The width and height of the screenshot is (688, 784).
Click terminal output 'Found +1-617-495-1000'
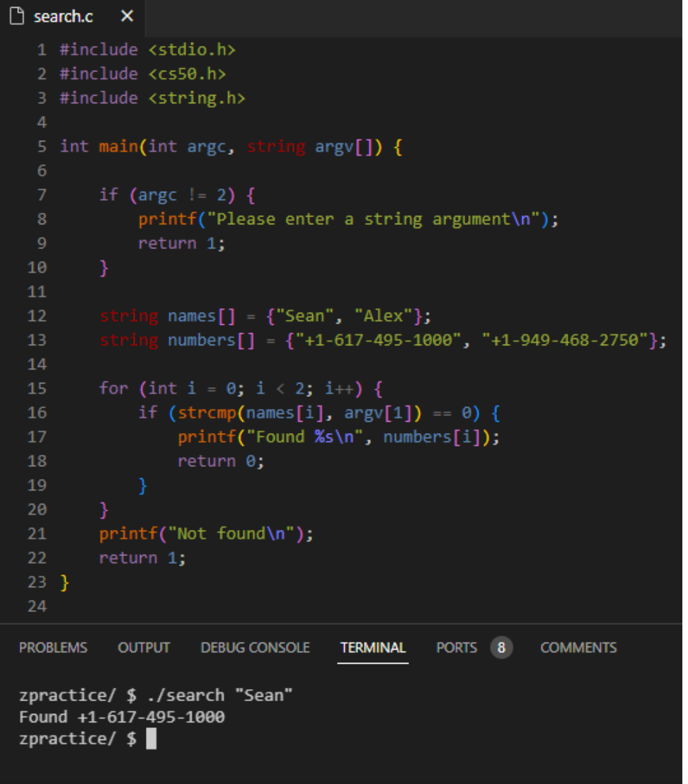pyautogui.click(x=122, y=717)
